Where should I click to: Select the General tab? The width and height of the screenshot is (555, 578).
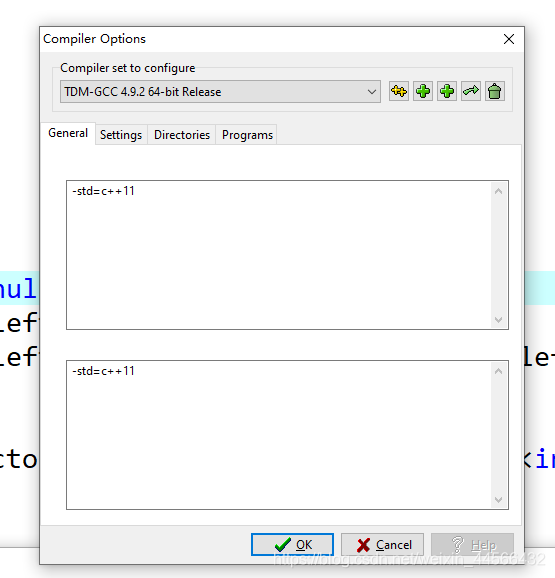(x=68, y=133)
